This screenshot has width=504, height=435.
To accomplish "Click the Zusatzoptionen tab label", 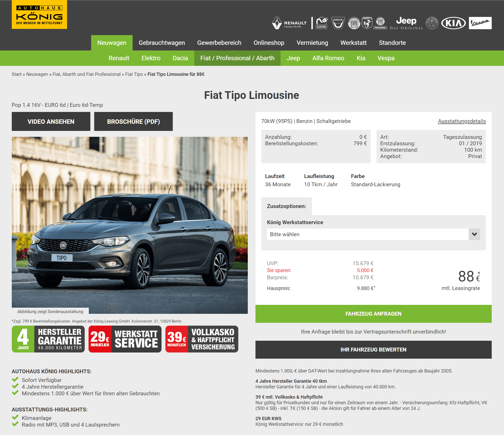I will tap(286, 206).
